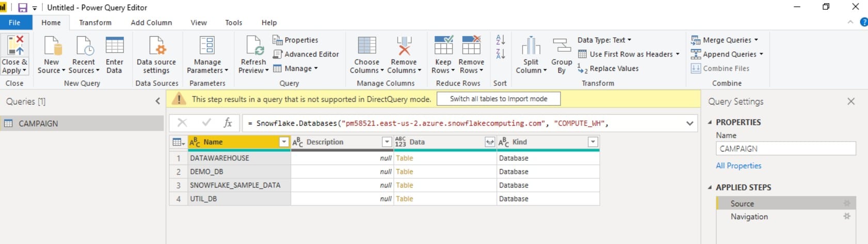Image resolution: width=868 pixels, height=244 pixels.
Task: Click the Remove Columns icon
Action: [404, 45]
